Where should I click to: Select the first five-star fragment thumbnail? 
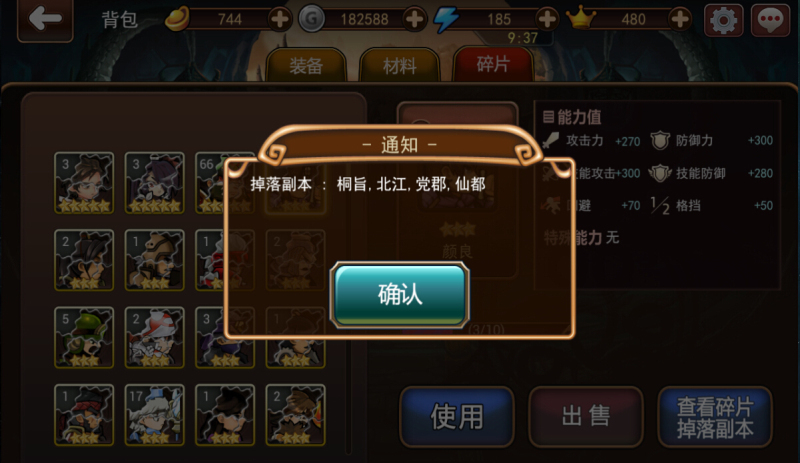coord(84,183)
